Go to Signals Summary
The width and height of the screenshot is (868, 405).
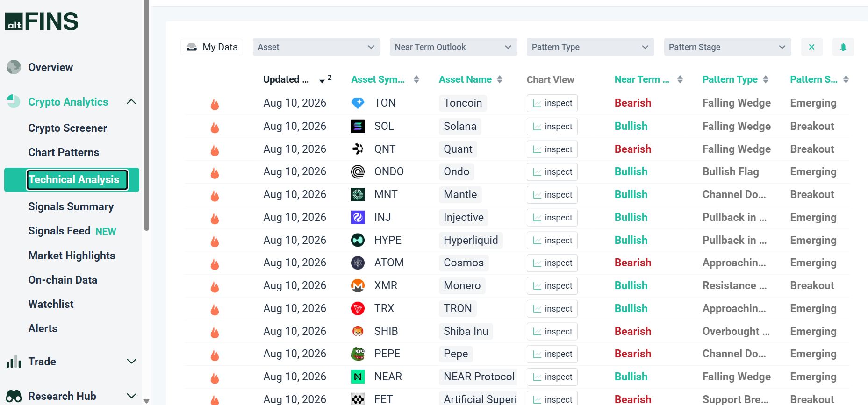pyautogui.click(x=71, y=206)
